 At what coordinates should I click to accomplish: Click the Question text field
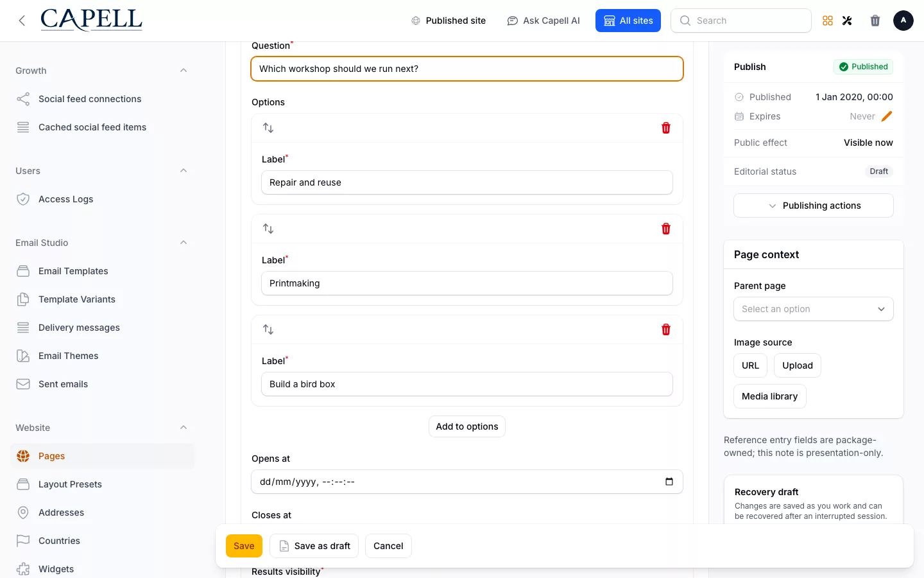467,69
